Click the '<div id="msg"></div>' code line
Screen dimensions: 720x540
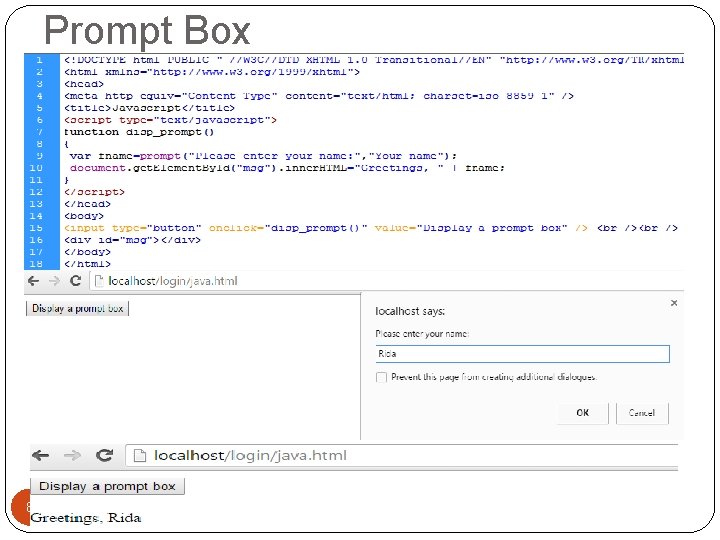(x=133, y=240)
